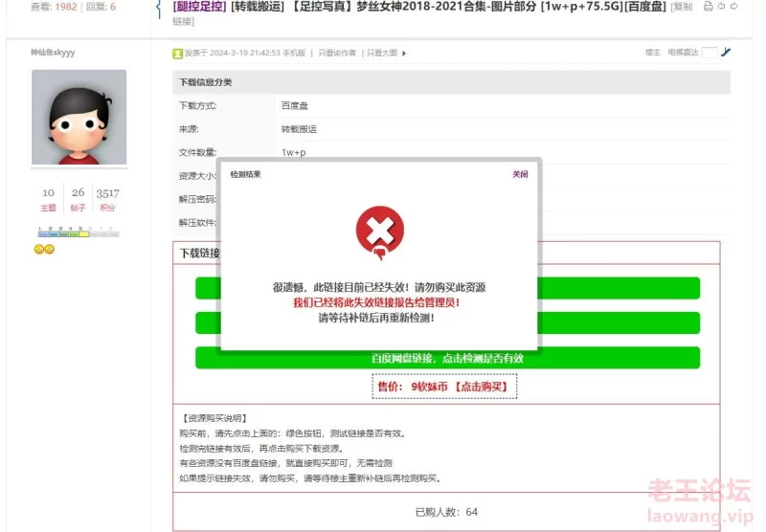
Task: Click the 1w+p file count value
Action: [x=294, y=152]
